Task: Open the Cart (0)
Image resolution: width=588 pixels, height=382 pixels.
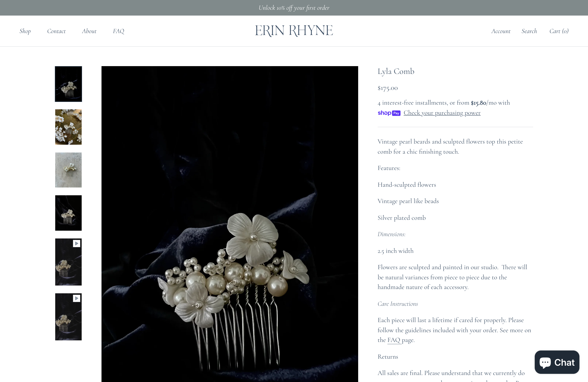Action: tap(559, 31)
